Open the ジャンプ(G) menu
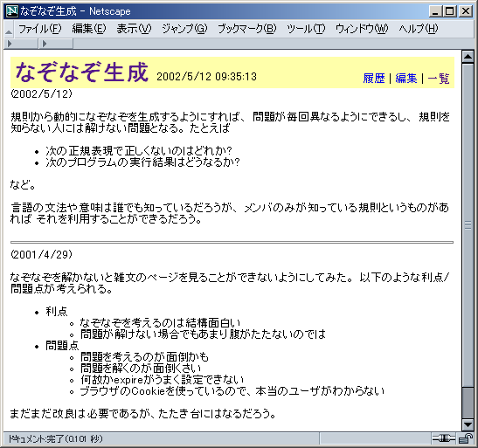 [x=184, y=29]
